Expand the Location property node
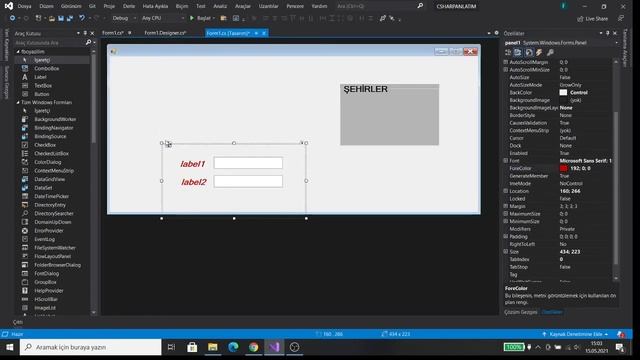Image resolution: width=640 pixels, height=360 pixels. pyautogui.click(x=506, y=191)
